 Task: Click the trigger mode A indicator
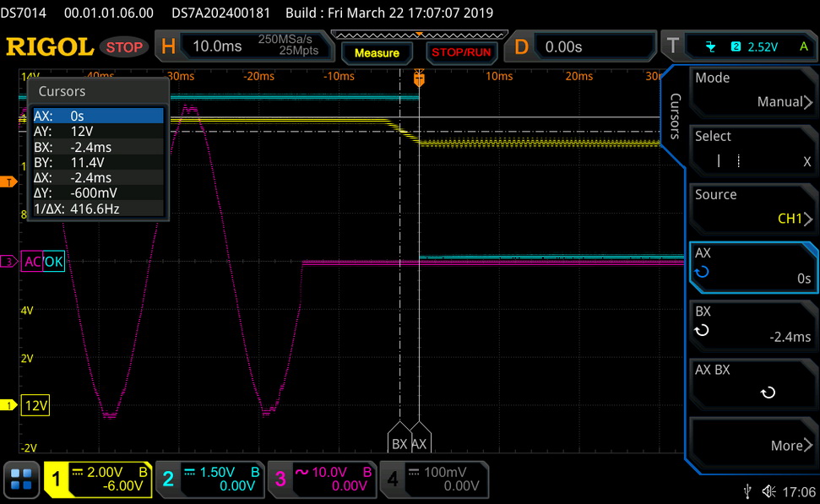(x=804, y=47)
